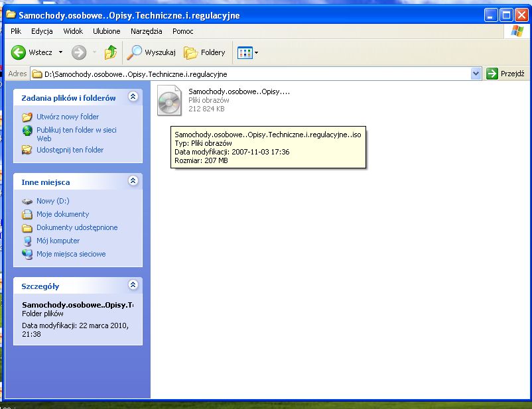Viewport: 532px width, 409px height.
Task: Open Wyszukaj search tool
Action: point(152,52)
